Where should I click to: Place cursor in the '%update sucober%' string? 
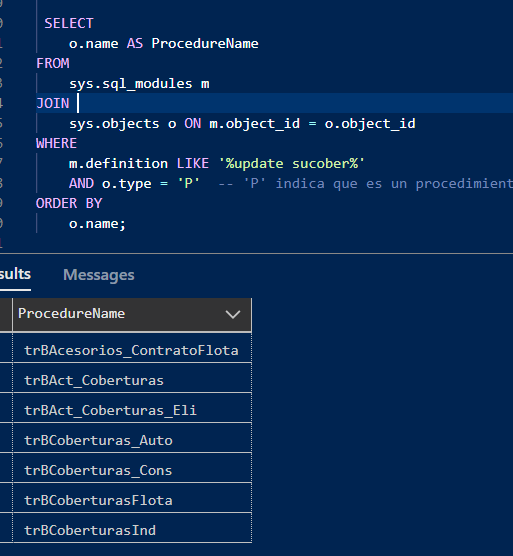point(291,164)
